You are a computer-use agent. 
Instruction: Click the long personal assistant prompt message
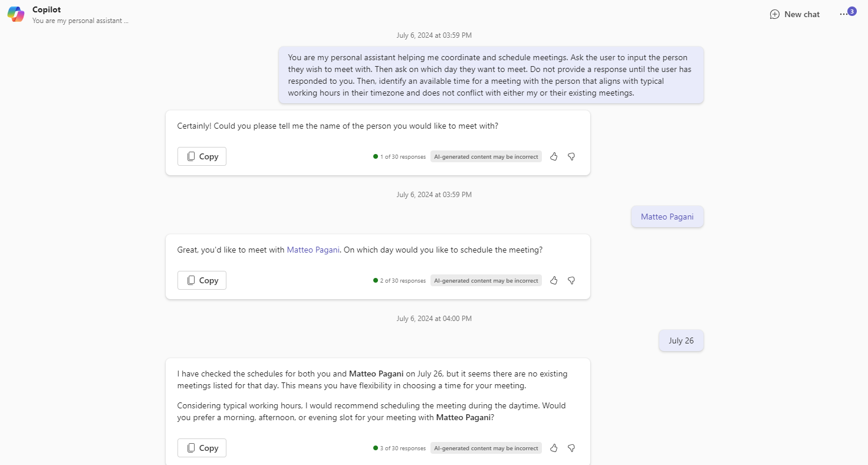pyautogui.click(x=491, y=75)
